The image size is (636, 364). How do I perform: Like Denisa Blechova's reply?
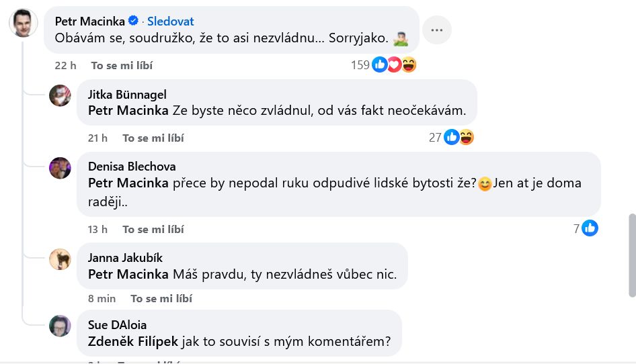pos(153,229)
